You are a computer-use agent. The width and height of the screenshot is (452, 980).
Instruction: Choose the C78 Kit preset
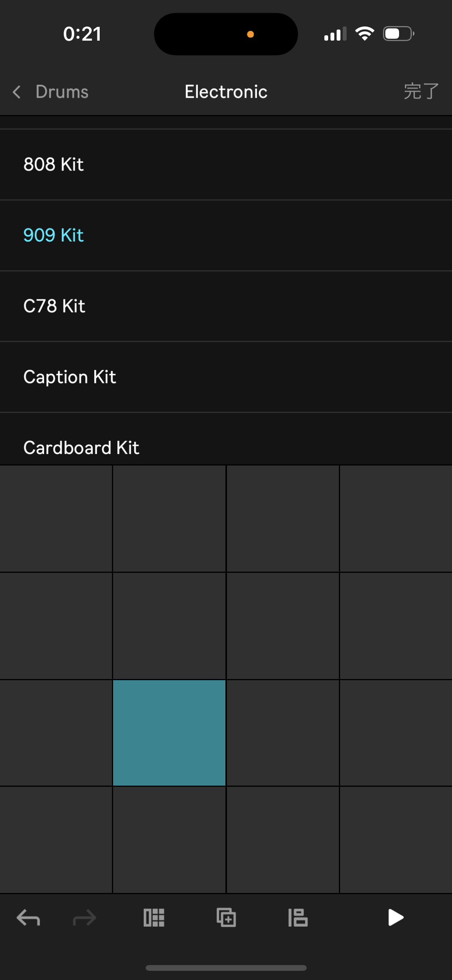click(226, 306)
